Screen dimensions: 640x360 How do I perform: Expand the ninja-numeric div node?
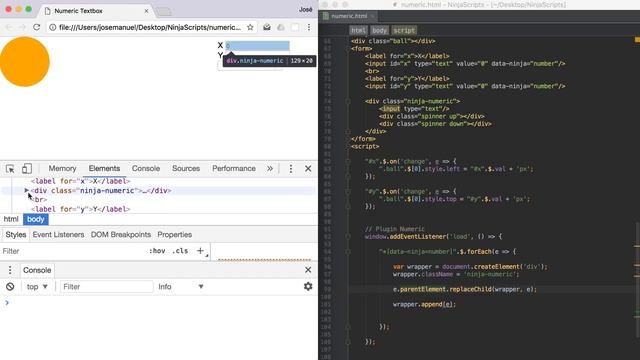click(27, 190)
